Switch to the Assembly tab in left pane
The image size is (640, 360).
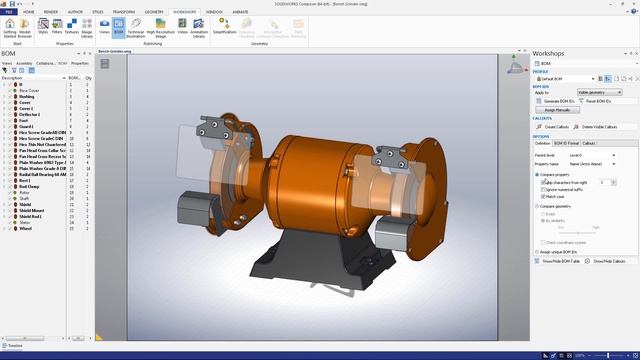point(24,63)
